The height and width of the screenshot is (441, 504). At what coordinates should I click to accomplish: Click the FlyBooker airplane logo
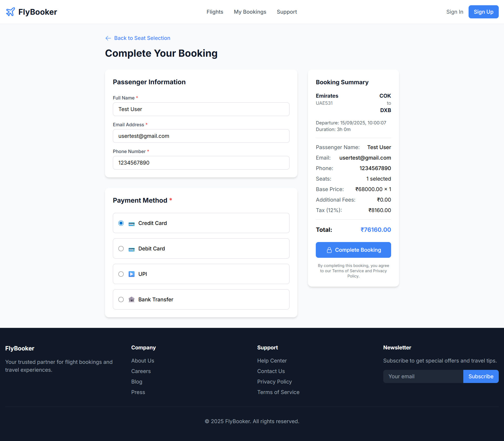[x=10, y=12]
